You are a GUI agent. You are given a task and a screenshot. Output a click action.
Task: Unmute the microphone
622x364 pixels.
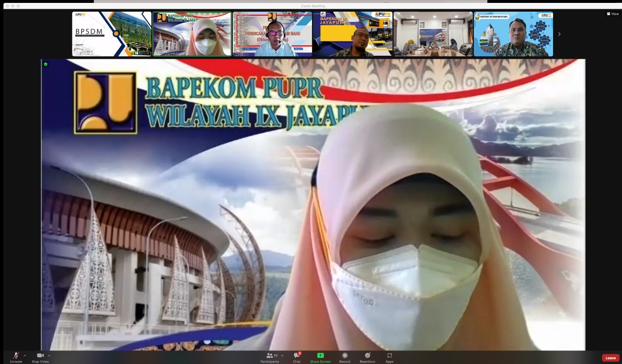click(x=16, y=358)
